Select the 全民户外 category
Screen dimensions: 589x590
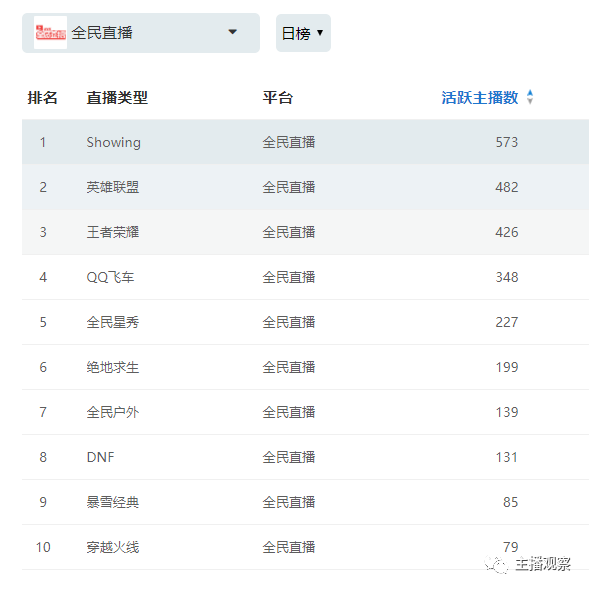coord(113,412)
